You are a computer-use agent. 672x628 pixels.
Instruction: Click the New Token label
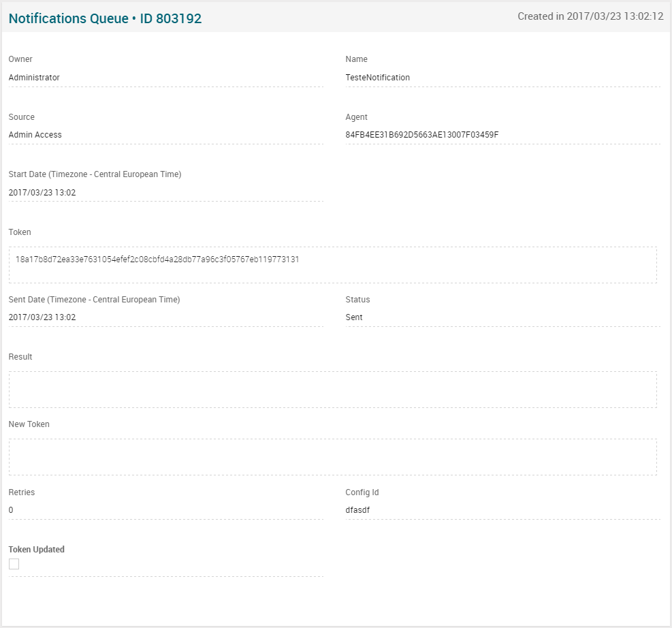pyautogui.click(x=29, y=424)
